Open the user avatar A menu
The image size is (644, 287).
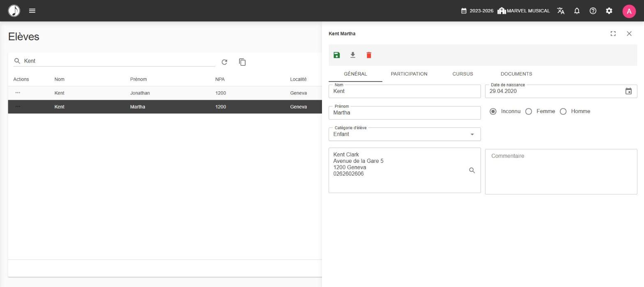[x=629, y=11]
